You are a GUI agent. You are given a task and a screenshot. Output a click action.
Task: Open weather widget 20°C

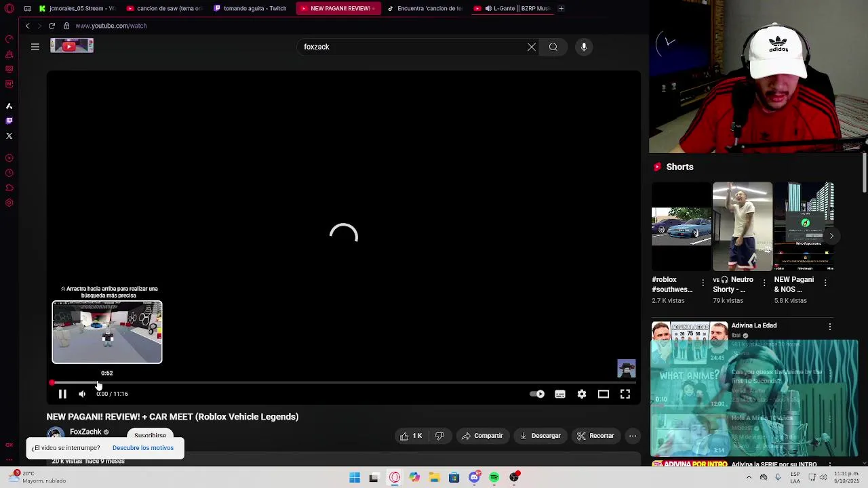tap(37, 477)
